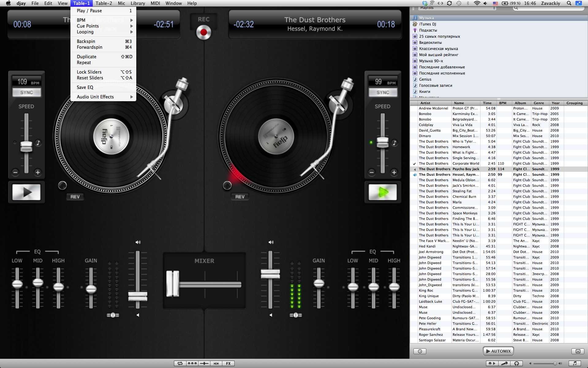Select the track Viva La Vida by Coldplay
Viewport: 588px width, 368px height.
499,125
